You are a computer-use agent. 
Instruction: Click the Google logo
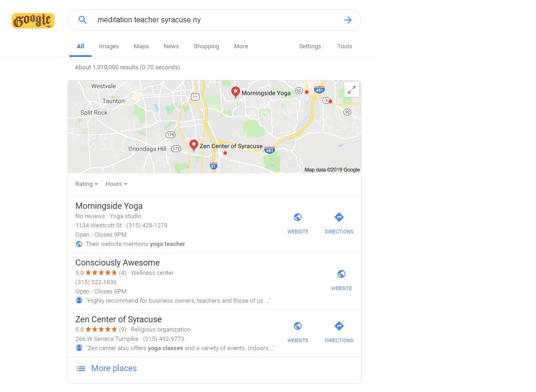point(33,20)
